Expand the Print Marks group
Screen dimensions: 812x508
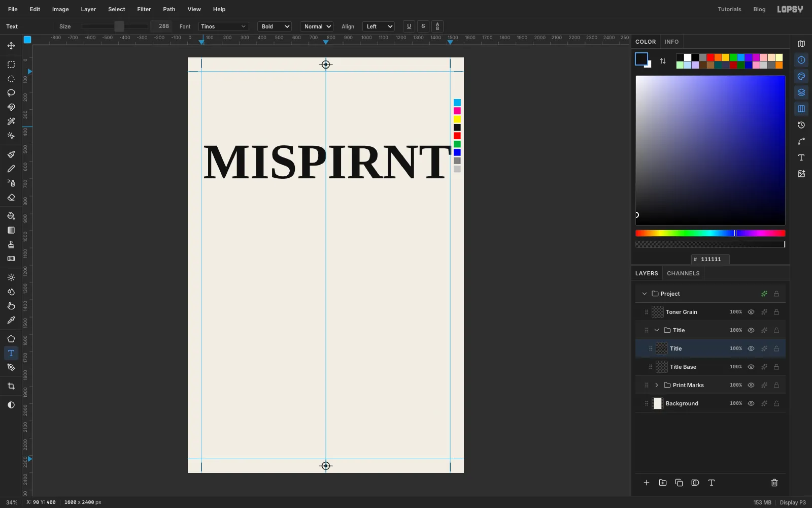pos(657,385)
